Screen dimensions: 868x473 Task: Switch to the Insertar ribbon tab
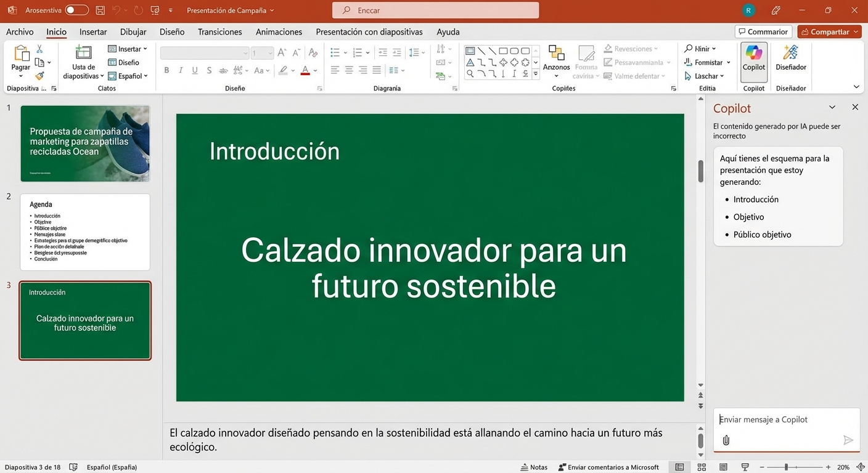click(92, 31)
